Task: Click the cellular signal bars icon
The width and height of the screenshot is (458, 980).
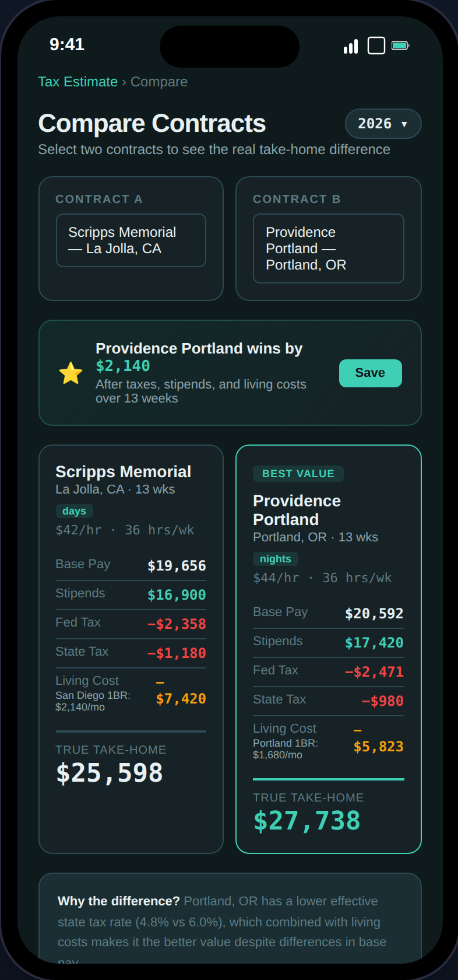Action: (350, 45)
